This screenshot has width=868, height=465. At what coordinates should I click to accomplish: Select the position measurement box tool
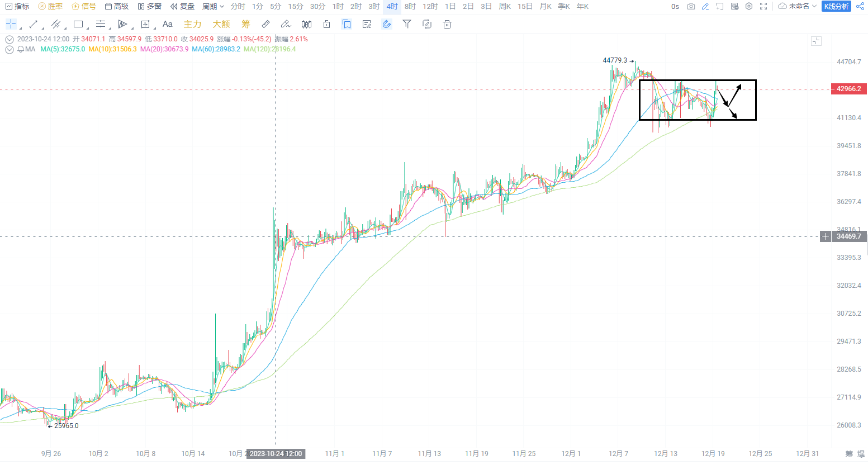click(145, 24)
